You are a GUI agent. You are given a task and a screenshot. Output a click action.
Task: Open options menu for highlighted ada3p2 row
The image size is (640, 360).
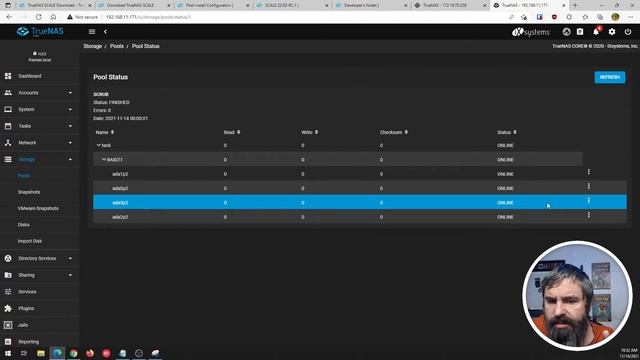[x=589, y=200]
